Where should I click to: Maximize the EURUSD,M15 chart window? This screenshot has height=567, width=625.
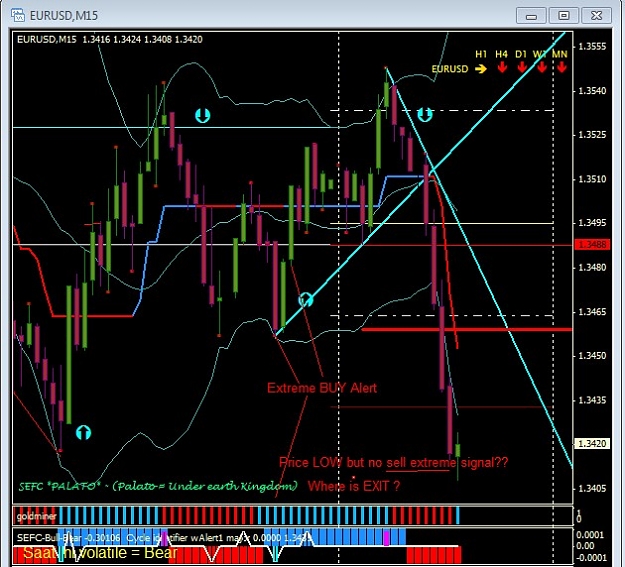pyautogui.click(x=564, y=16)
